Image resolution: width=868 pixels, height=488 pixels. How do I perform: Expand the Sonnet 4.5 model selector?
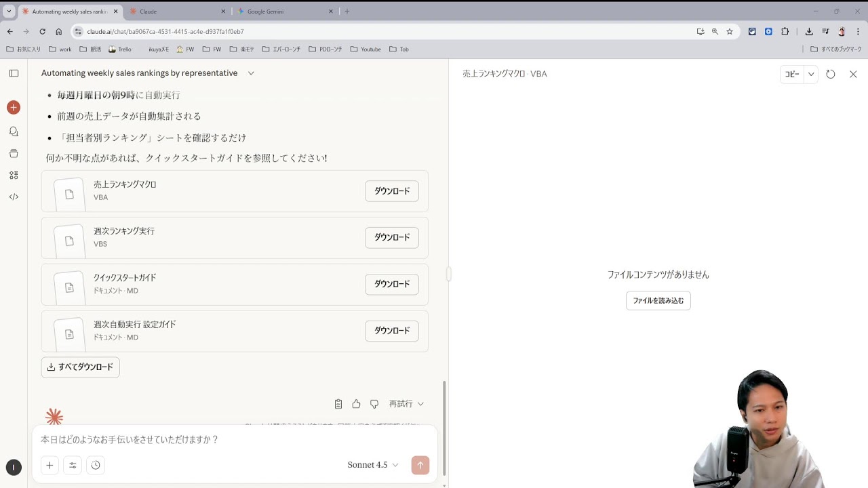click(x=372, y=465)
